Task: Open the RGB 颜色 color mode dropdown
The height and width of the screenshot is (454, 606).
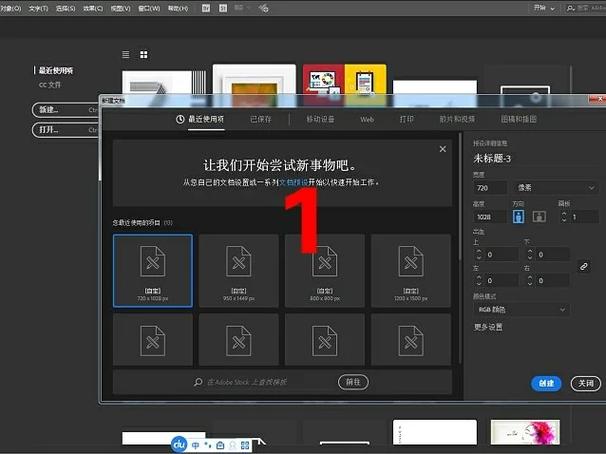Action: tap(521, 309)
